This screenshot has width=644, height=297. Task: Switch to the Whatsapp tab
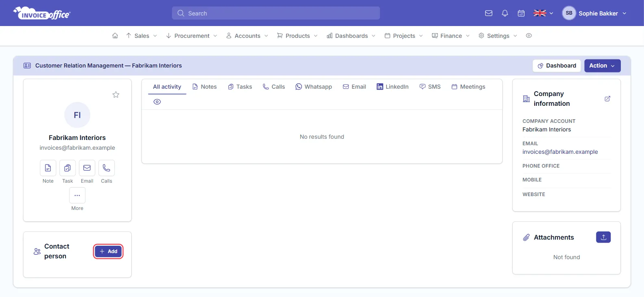tap(314, 87)
